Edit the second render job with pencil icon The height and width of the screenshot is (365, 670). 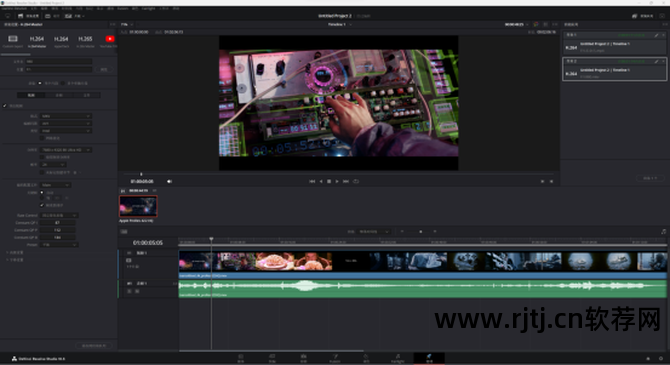656,61
